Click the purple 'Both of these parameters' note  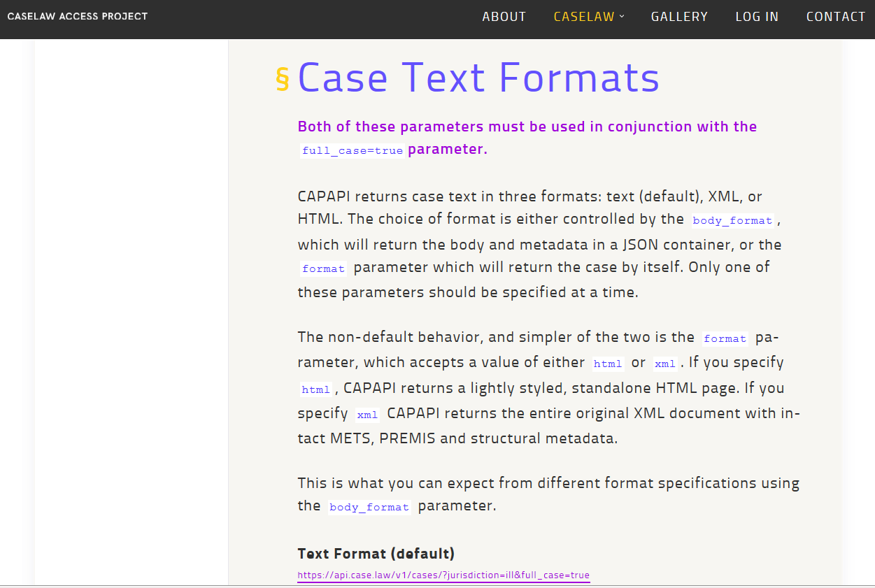tap(527, 138)
